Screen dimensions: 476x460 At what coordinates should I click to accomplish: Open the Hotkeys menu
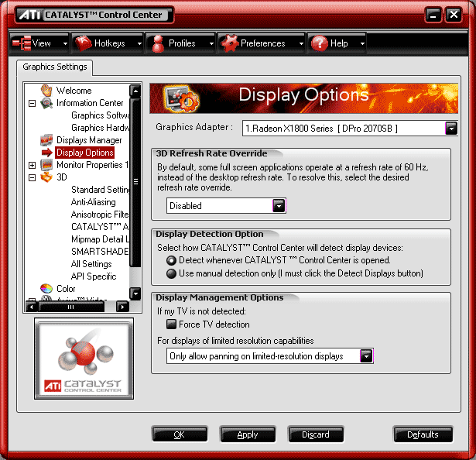(x=108, y=43)
